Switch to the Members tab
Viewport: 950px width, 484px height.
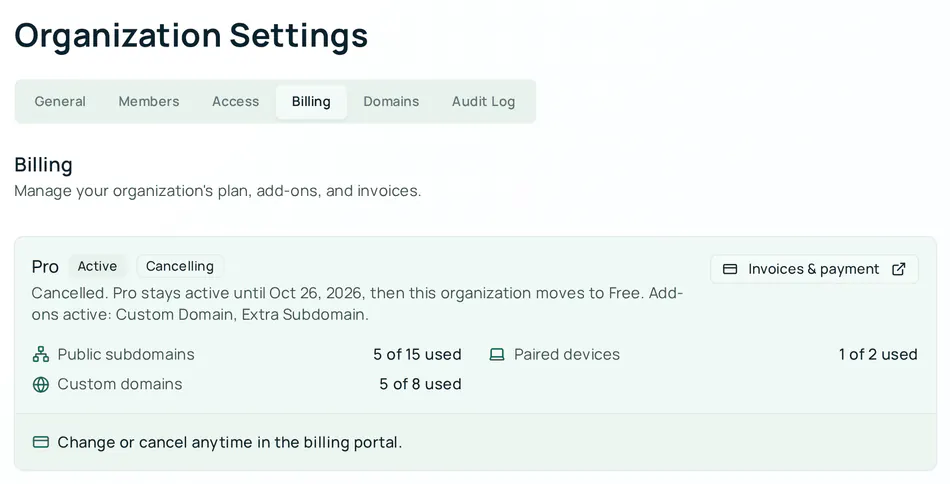point(149,102)
